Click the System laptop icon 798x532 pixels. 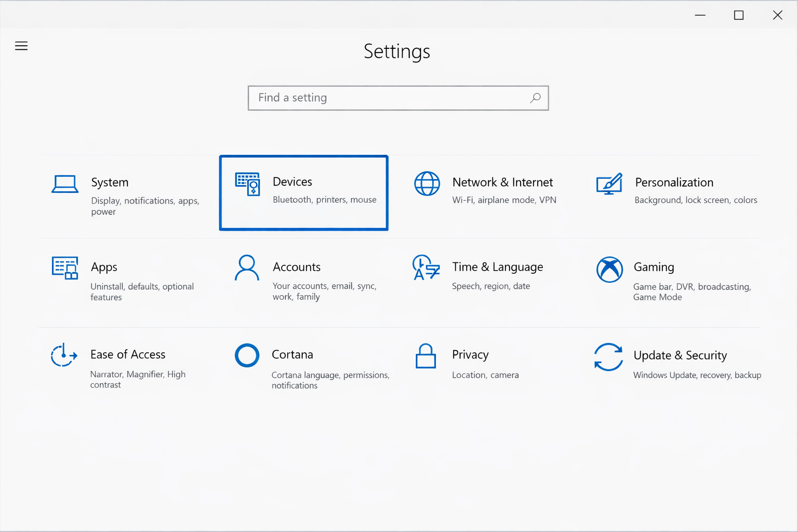click(65, 184)
